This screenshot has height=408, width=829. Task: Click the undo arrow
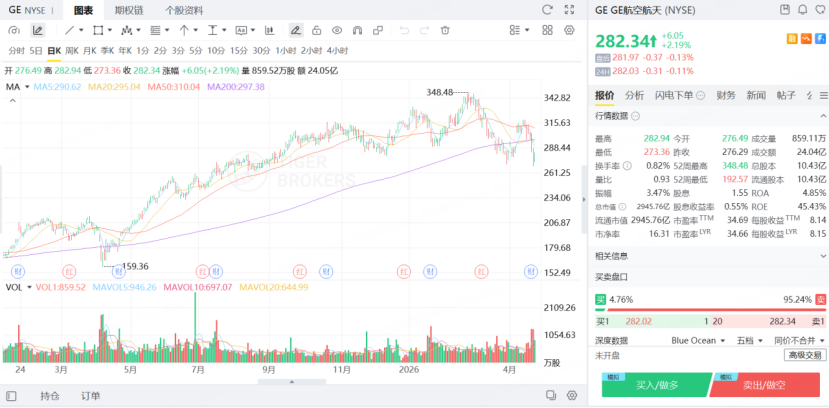[x=404, y=30]
